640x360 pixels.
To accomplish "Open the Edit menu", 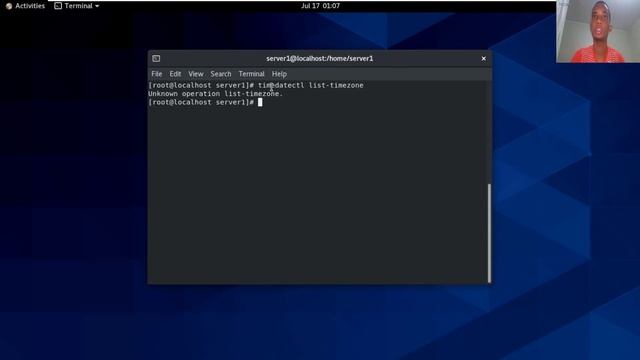I will (x=175, y=74).
